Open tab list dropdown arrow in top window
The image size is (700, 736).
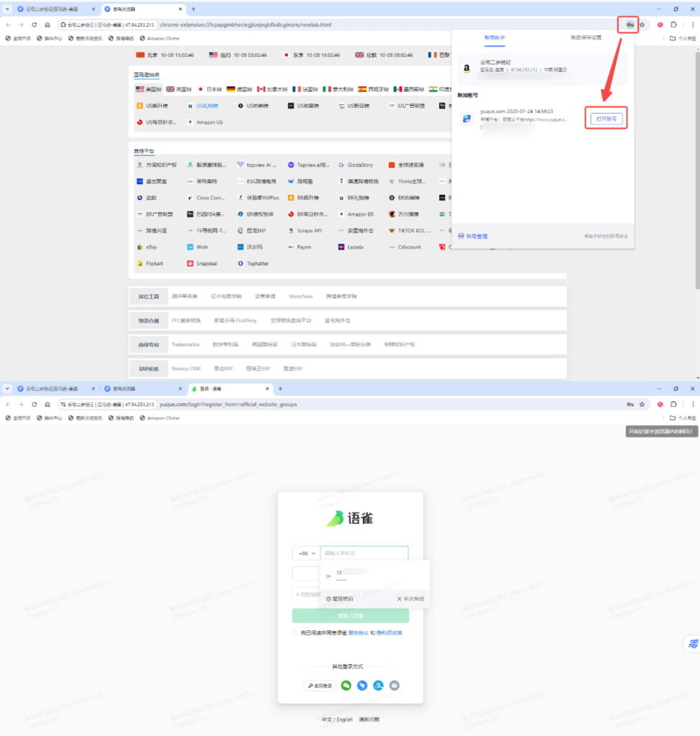coord(8,9)
